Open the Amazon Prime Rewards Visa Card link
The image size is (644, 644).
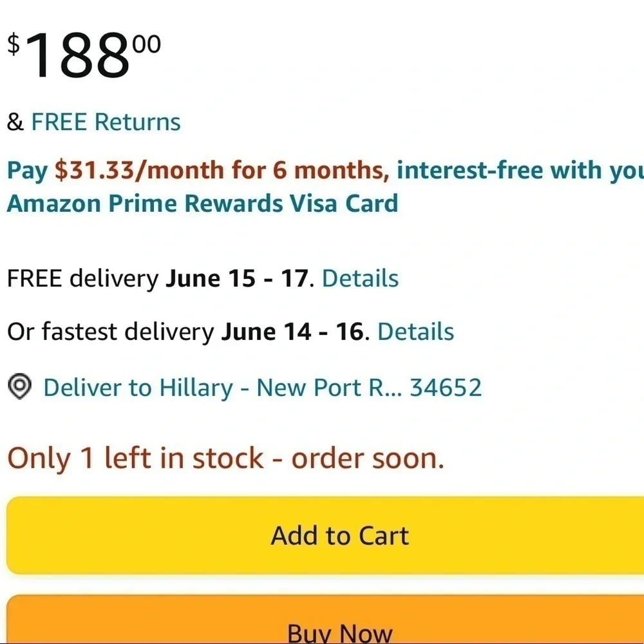coord(202,204)
